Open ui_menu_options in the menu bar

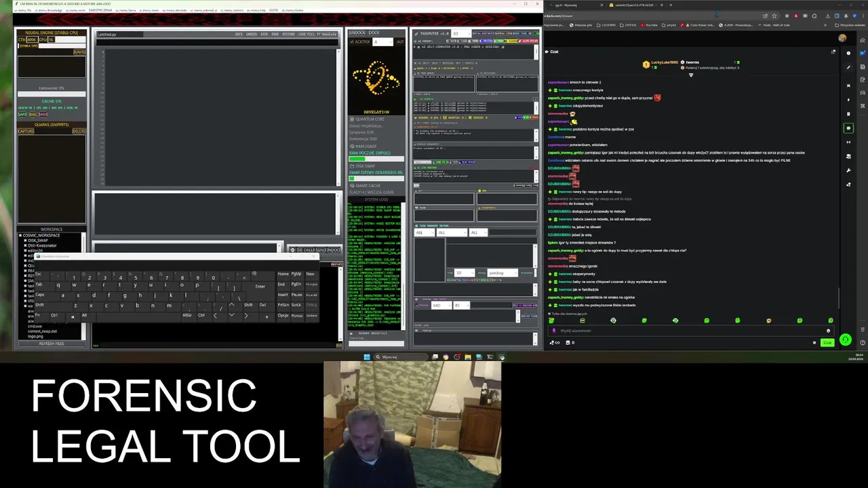click(x=232, y=10)
